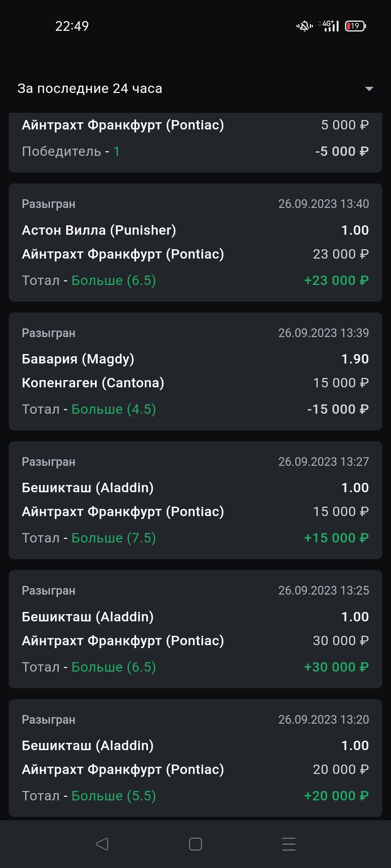Tap the +23 000 ₽ winnings amount

click(x=336, y=280)
